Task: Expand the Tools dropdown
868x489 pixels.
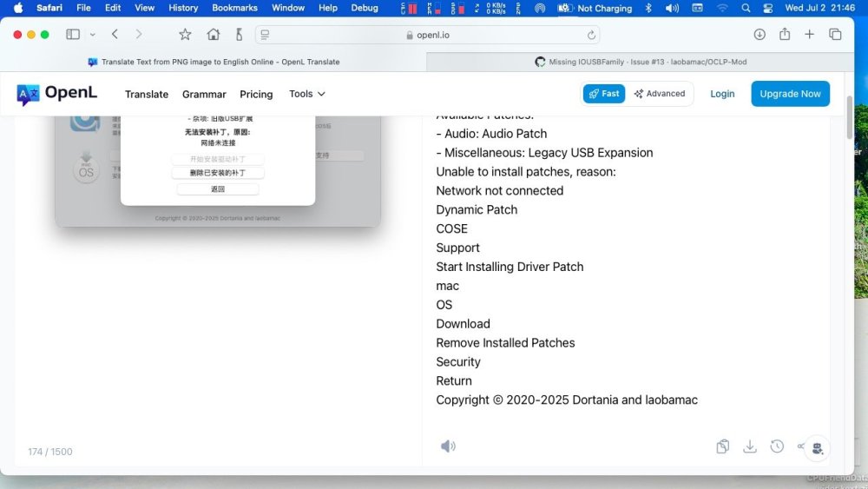Action: (x=307, y=94)
